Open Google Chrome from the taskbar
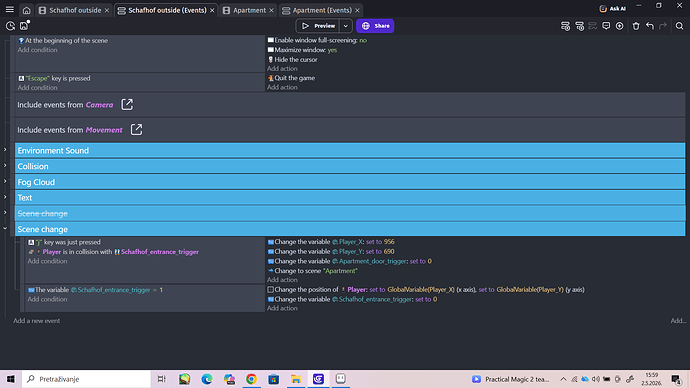This screenshot has width=690, height=388. pyautogui.click(x=251, y=379)
